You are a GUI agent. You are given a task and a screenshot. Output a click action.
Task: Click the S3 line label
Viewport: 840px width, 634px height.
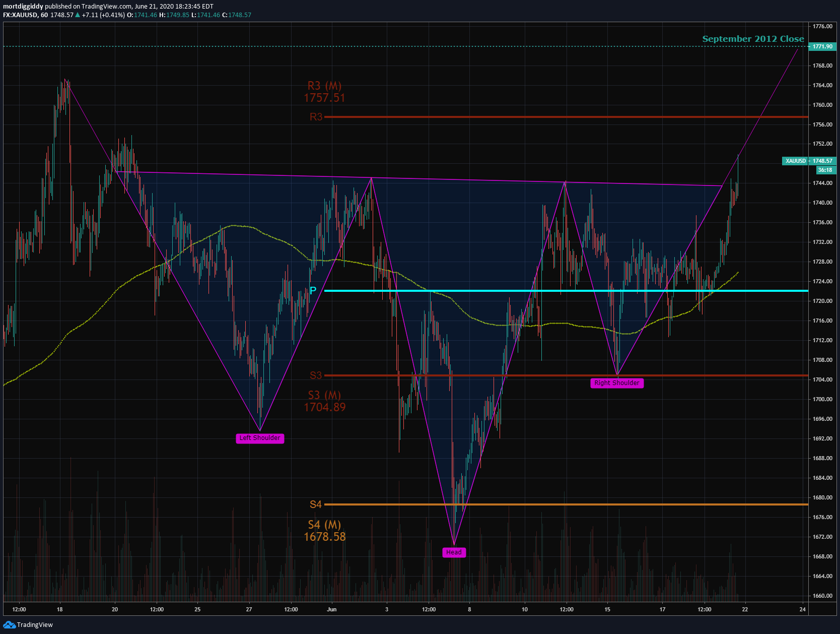coord(316,375)
